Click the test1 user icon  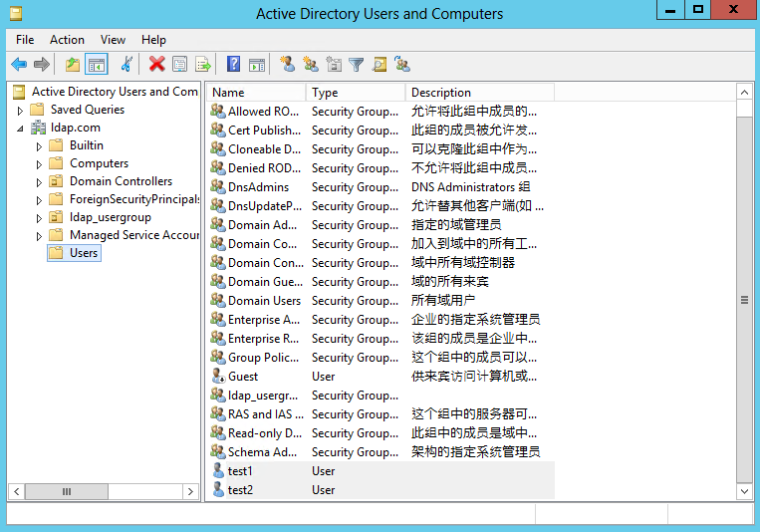click(x=218, y=470)
